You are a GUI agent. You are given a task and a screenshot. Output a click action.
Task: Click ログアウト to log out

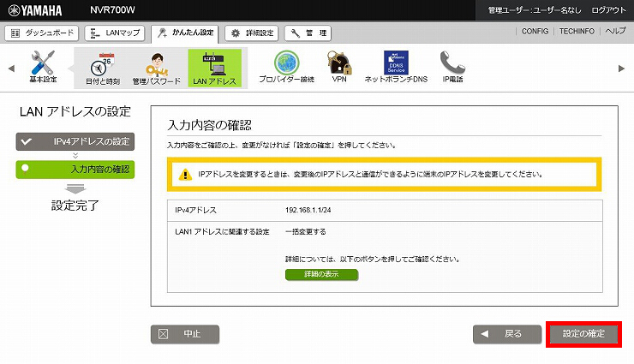point(608,10)
